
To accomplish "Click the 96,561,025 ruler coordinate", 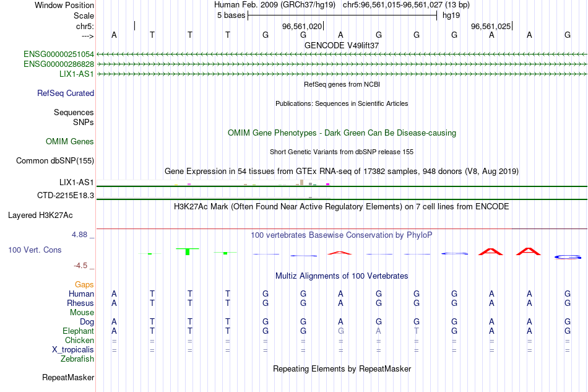I will tap(491, 26).
